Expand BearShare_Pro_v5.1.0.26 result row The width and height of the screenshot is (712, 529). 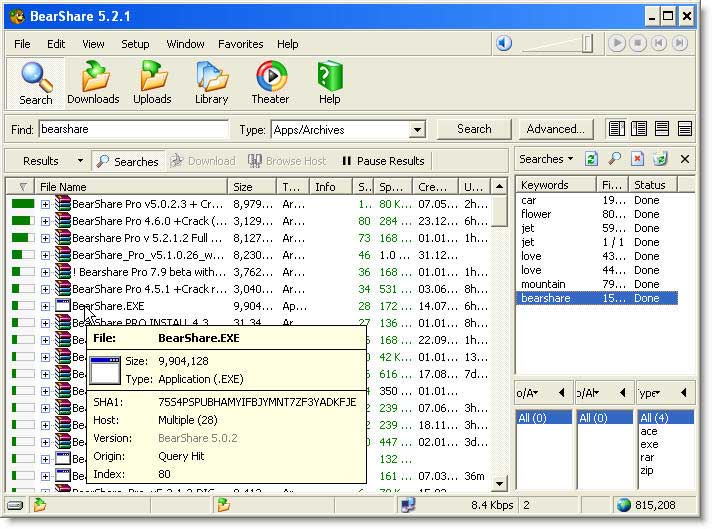(x=45, y=255)
